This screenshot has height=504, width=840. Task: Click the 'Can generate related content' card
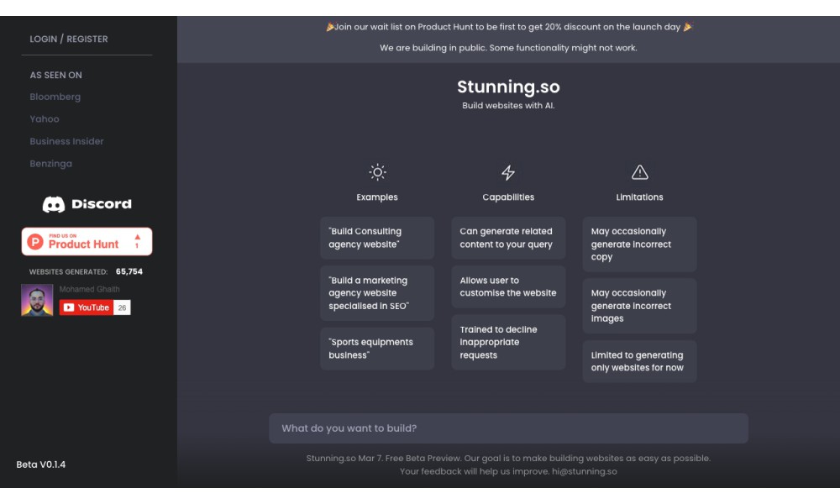(x=508, y=238)
